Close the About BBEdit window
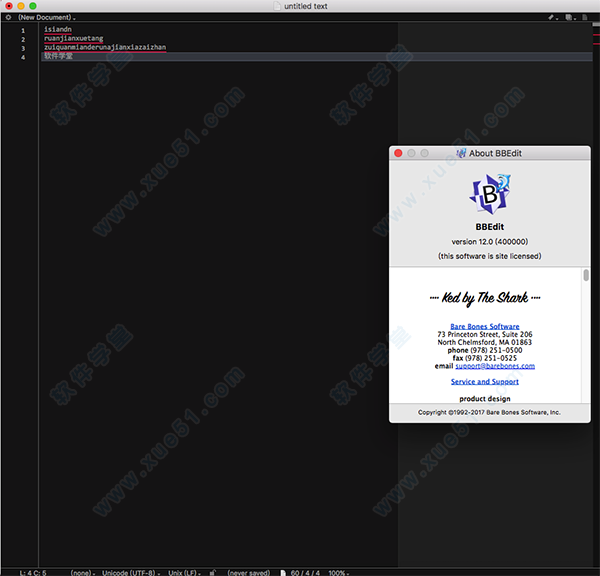600x576 pixels. (398, 153)
